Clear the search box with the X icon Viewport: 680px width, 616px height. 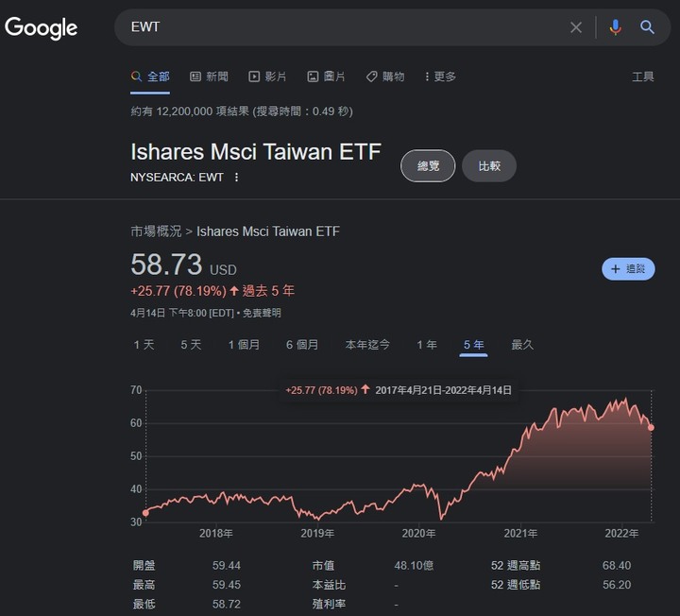(x=576, y=27)
